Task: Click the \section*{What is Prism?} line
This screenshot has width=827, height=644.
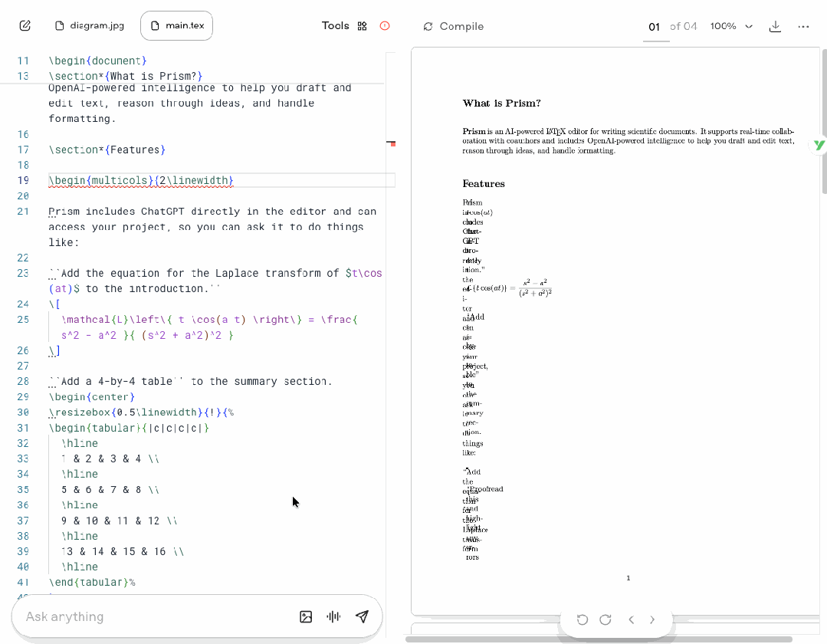Action: [126, 76]
